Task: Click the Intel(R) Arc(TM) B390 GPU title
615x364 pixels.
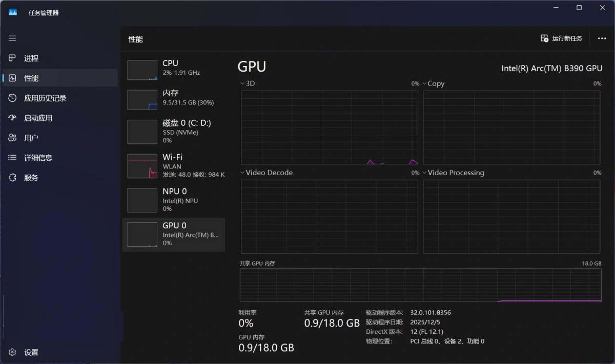Action: click(551, 68)
